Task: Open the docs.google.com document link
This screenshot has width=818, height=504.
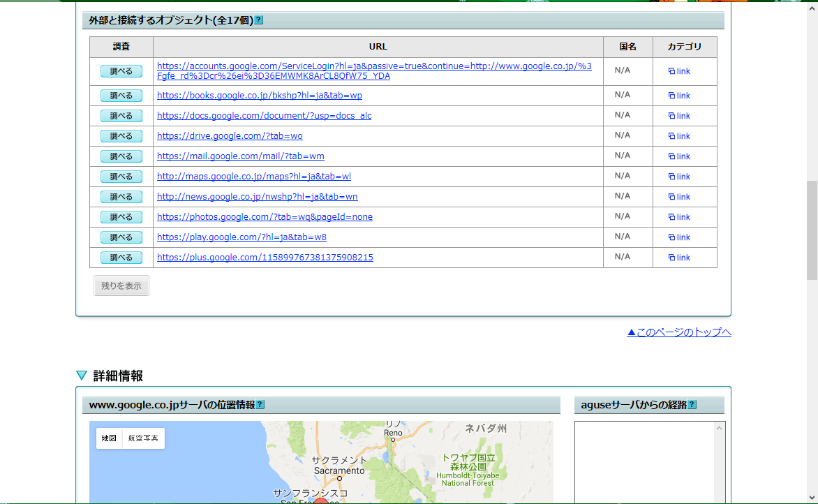Action: 264,116
